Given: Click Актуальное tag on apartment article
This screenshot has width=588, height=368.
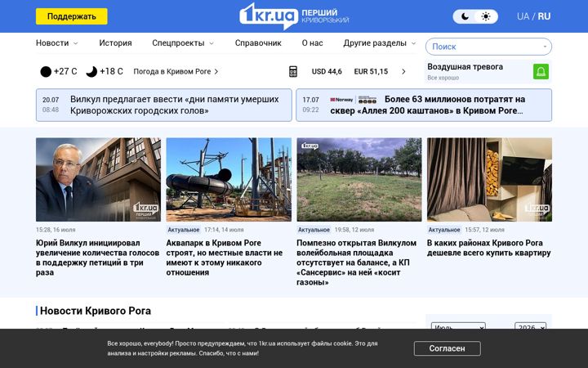Looking at the screenshot, I should (x=444, y=230).
